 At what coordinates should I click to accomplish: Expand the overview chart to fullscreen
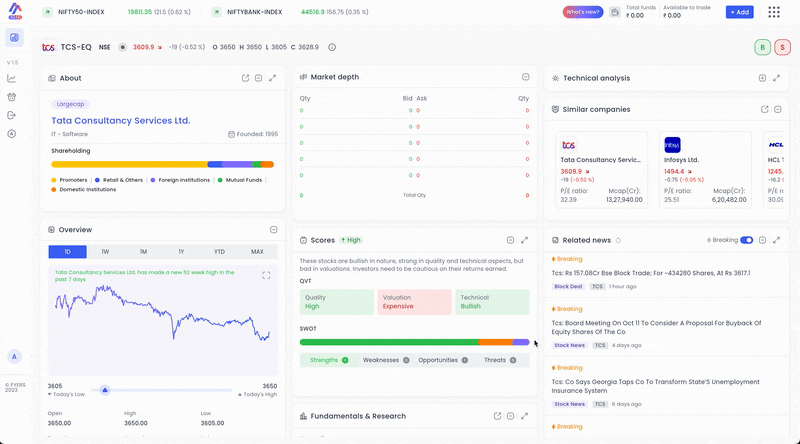coord(266,276)
